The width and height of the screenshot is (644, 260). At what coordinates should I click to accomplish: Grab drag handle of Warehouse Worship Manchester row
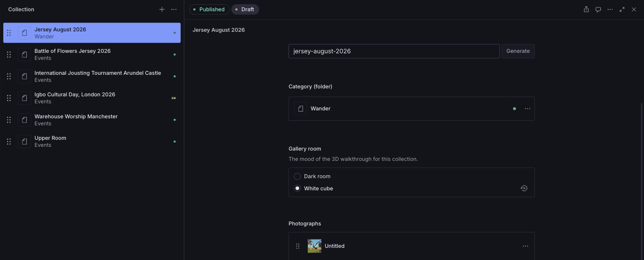pyautogui.click(x=9, y=120)
